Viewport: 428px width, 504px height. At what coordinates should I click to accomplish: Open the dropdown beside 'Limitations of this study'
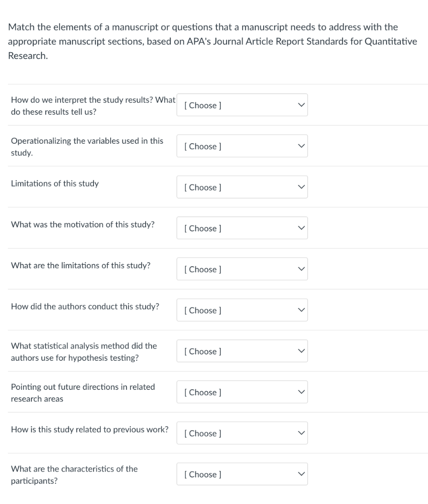[242, 187]
